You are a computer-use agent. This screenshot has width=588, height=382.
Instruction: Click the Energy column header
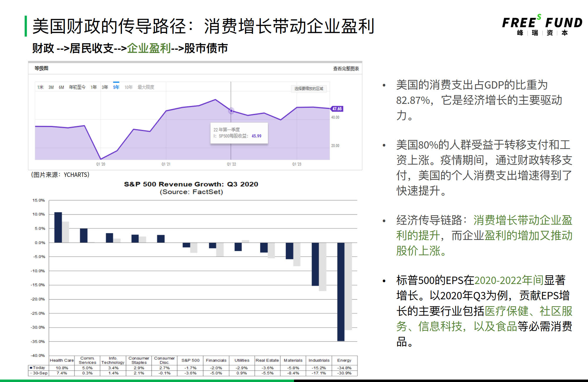tap(344, 360)
